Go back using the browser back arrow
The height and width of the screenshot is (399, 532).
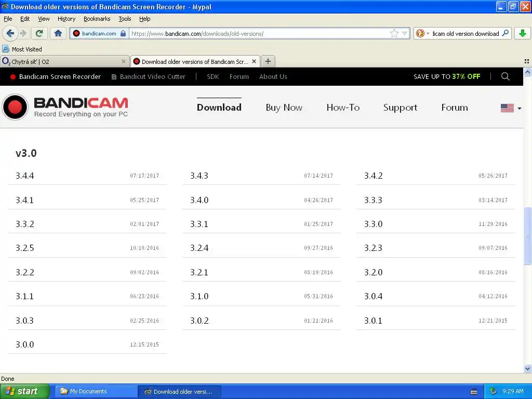[x=10, y=33]
